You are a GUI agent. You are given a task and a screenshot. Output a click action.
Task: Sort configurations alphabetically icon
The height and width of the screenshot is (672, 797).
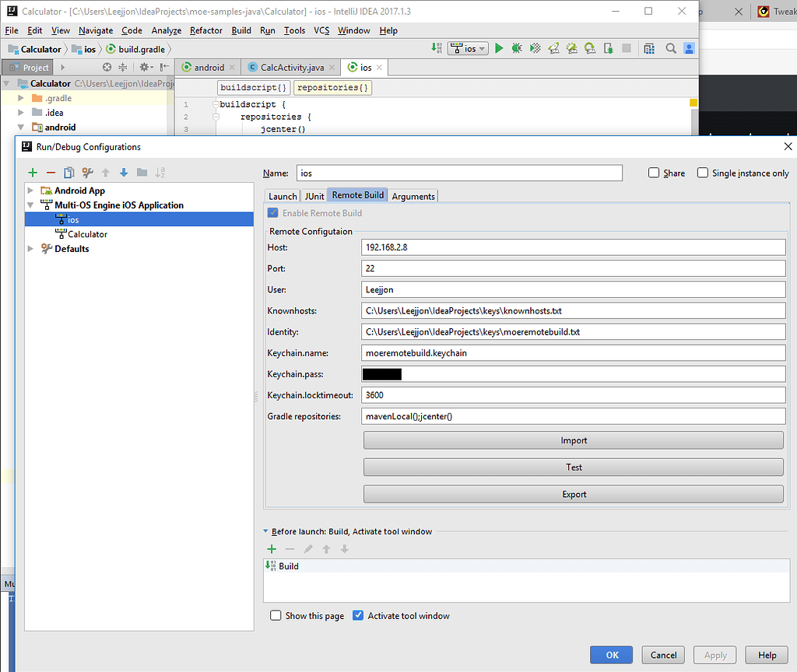(160, 173)
